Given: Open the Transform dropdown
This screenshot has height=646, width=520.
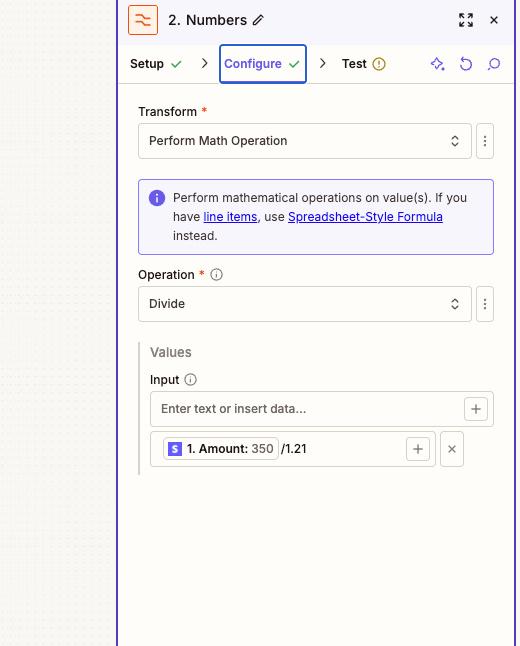Looking at the screenshot, I should pyautogui.click(x=305, y=141).
